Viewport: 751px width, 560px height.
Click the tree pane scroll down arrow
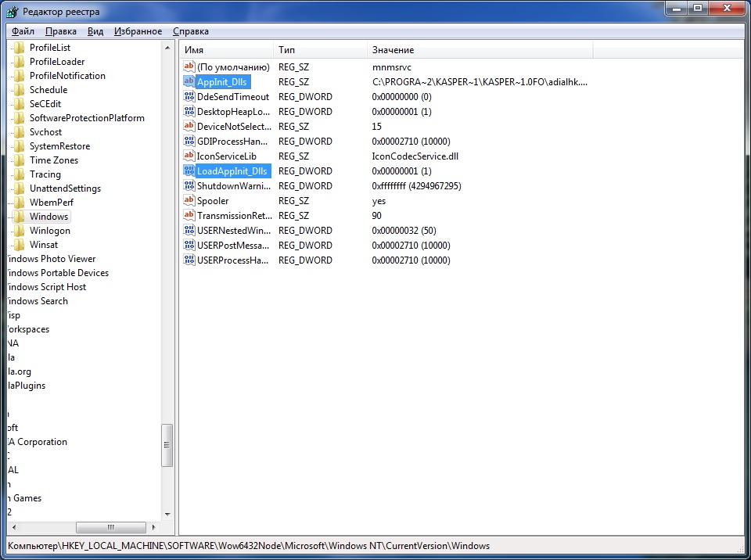point(167,515)
